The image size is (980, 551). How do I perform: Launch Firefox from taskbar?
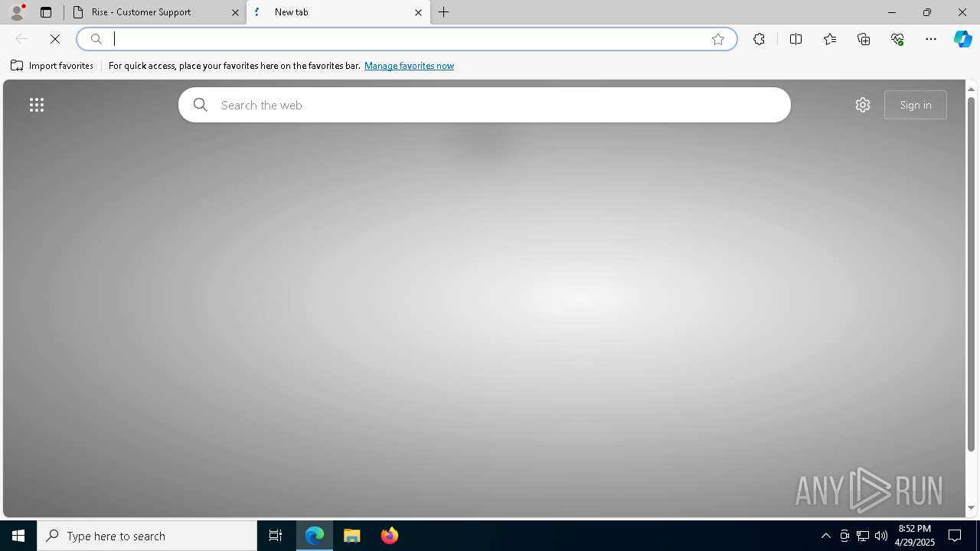tap(390, 536)
